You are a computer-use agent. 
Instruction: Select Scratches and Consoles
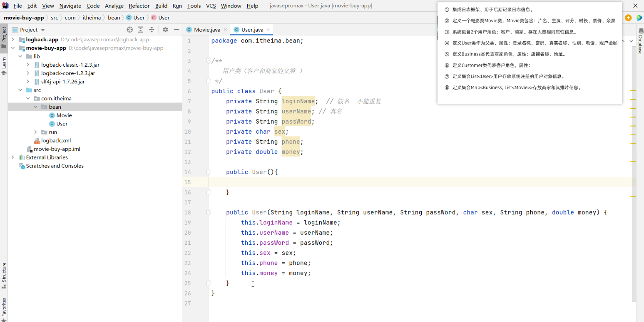click(x=55, y=166)
